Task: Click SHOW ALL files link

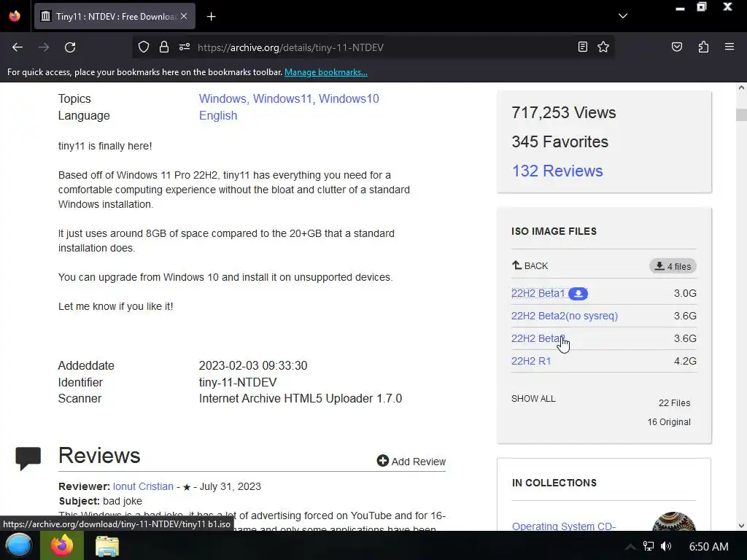Action: click(x=533, y=399)
